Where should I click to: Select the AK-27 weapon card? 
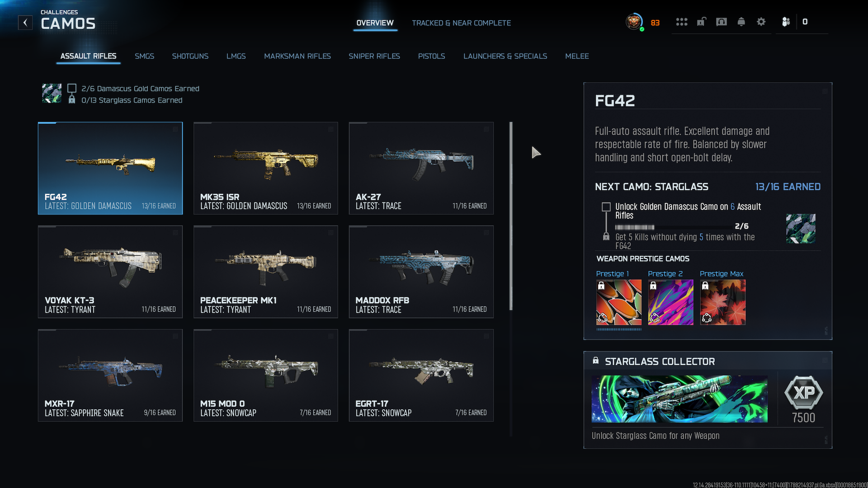tap(421, 168)
